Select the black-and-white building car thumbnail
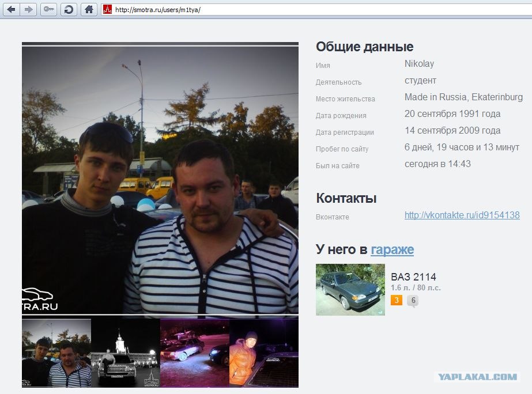 click(x=126, y=353)
